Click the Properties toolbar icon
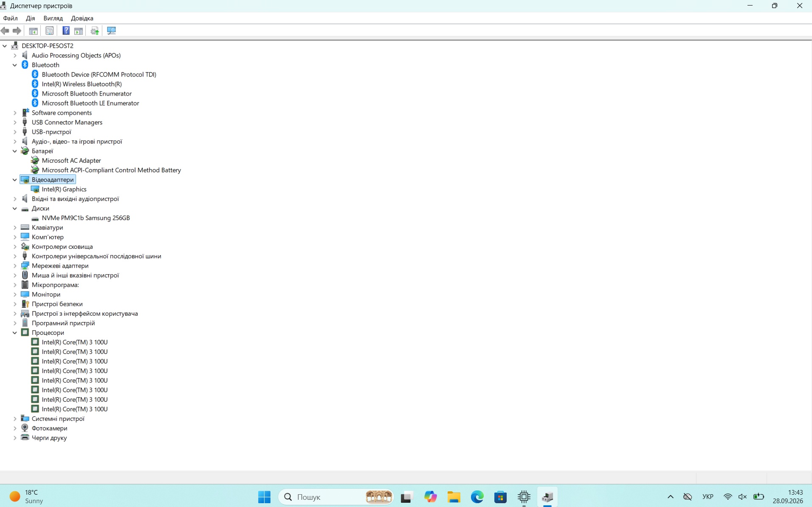The height and width of the screenshot is (507, 812). tap(50, 31)
